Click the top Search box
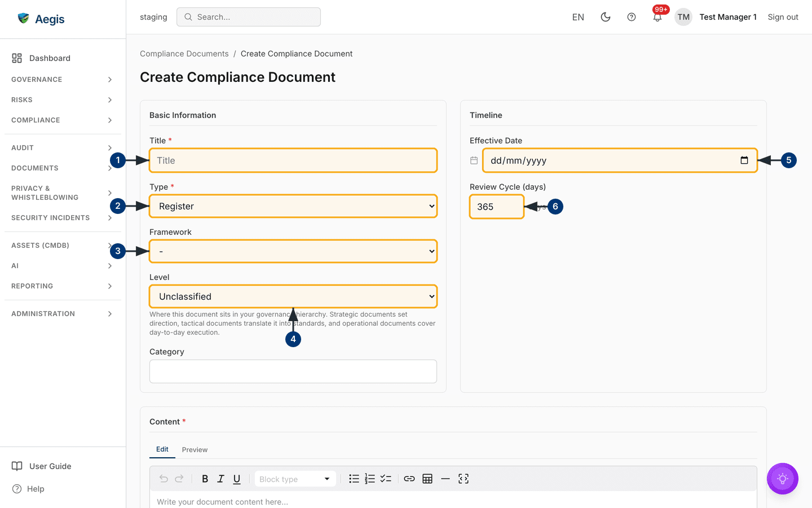Image resolution: width=812 pixels, height=508 pixels. pos(249,17)
